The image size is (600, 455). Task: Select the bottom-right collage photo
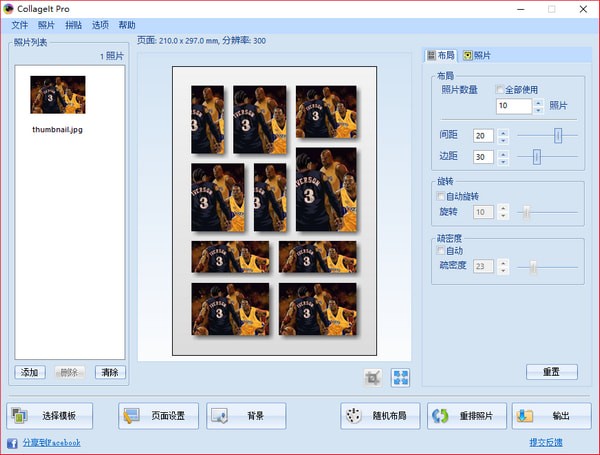[318, 309]
